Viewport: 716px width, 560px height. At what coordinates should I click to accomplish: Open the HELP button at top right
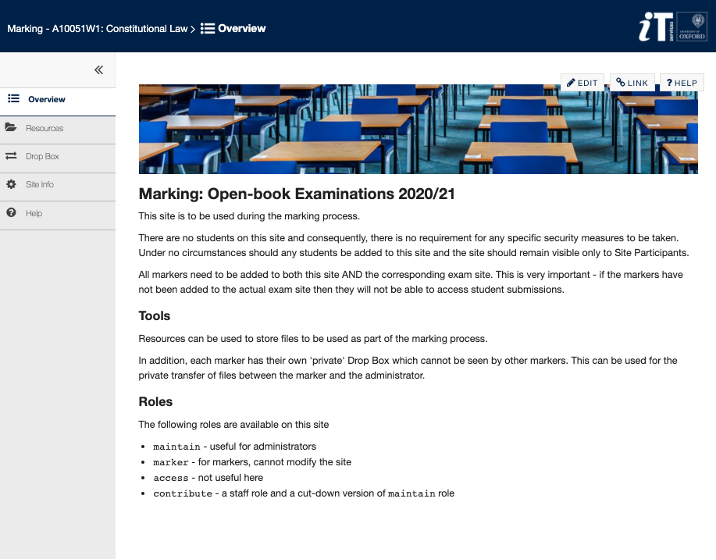[x=682, y=83]
